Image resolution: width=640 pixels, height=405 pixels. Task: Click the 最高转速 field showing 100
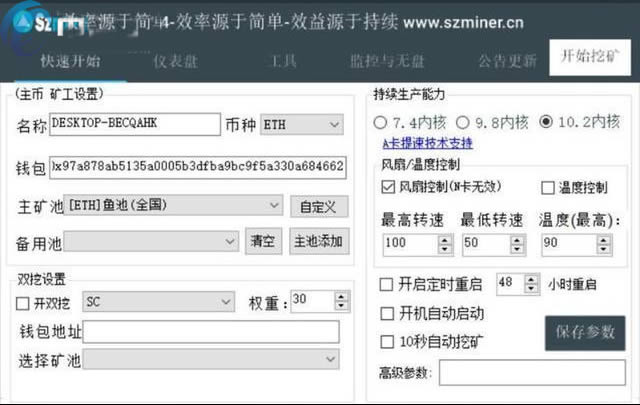(410, 244)
